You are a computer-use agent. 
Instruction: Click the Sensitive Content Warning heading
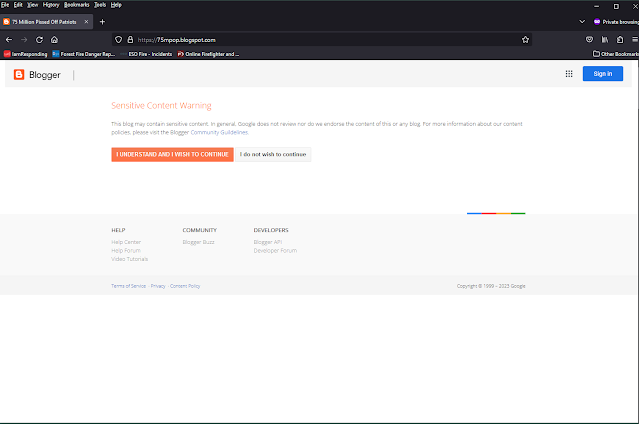point(161,106)
